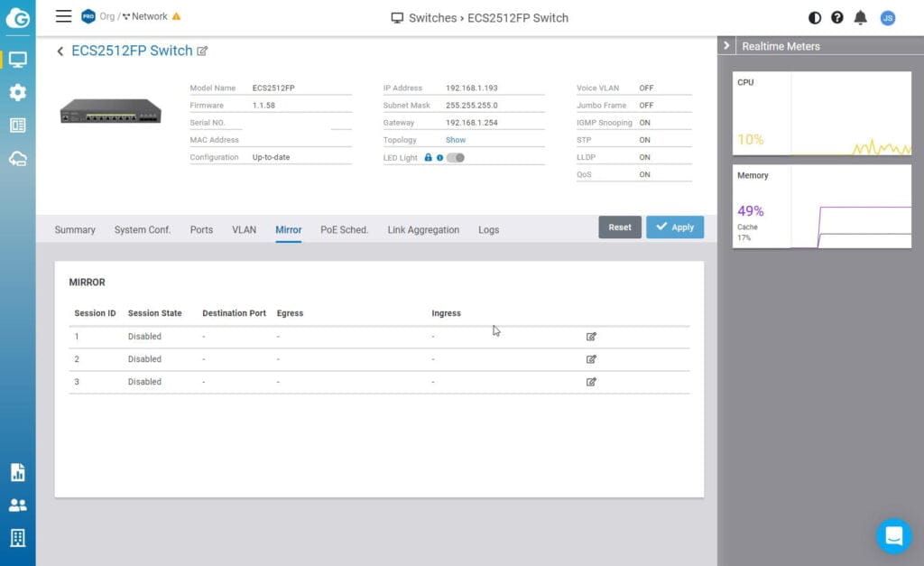Toggle the LED Light switch
Image resolution: width=924 pixels, height=566 pixels.
coord(456,157)
